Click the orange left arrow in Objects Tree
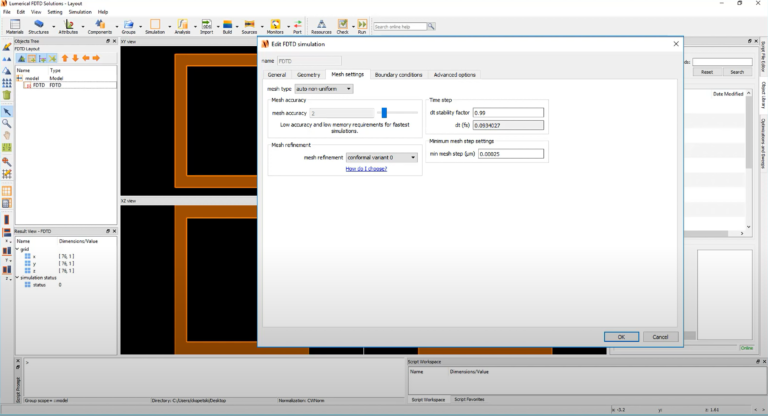This screenshot has height=416, width=768. click(x=86, y=58)
